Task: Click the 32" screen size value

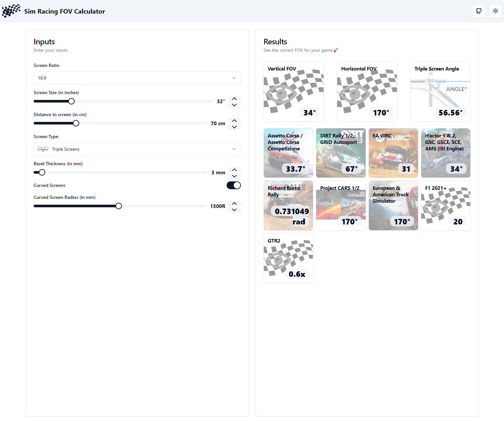Action: click(221, 102)
